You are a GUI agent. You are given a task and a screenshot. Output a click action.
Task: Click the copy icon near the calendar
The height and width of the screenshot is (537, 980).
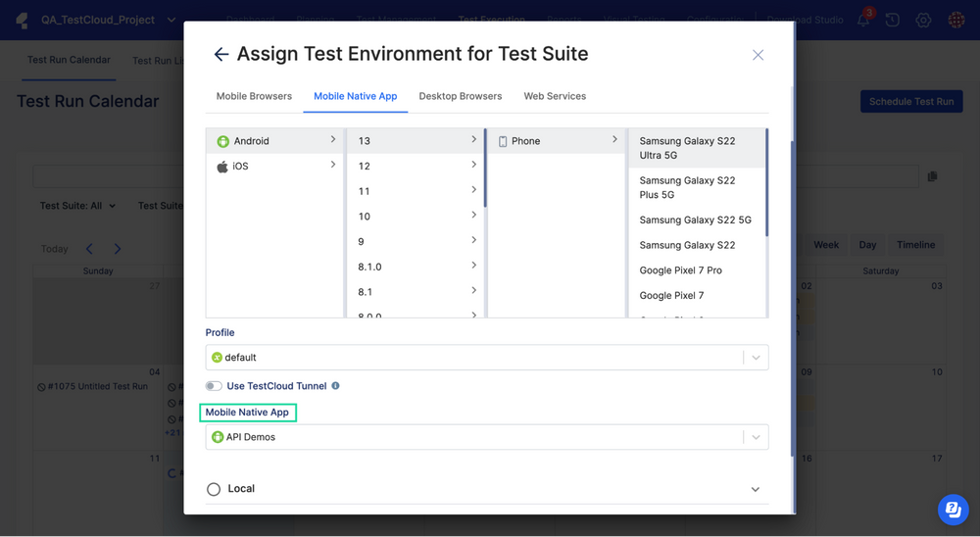click(x=932, y=176)
